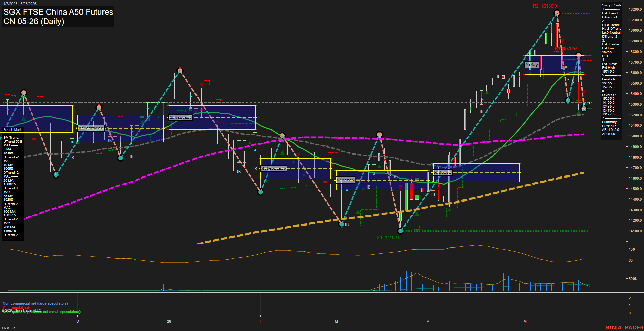Click the 500K volume axis label
The height and width of the screenshot is (331, 644).
[633, 279]
